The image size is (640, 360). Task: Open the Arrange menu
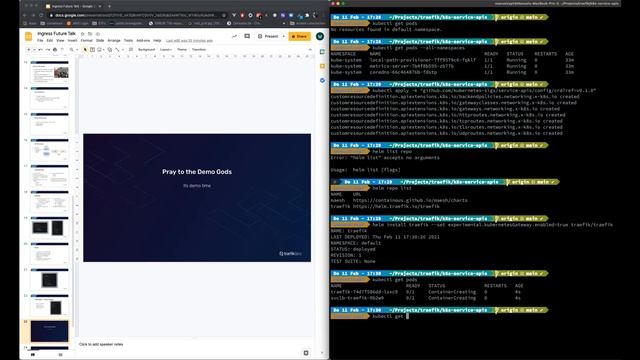pos(114,41)
